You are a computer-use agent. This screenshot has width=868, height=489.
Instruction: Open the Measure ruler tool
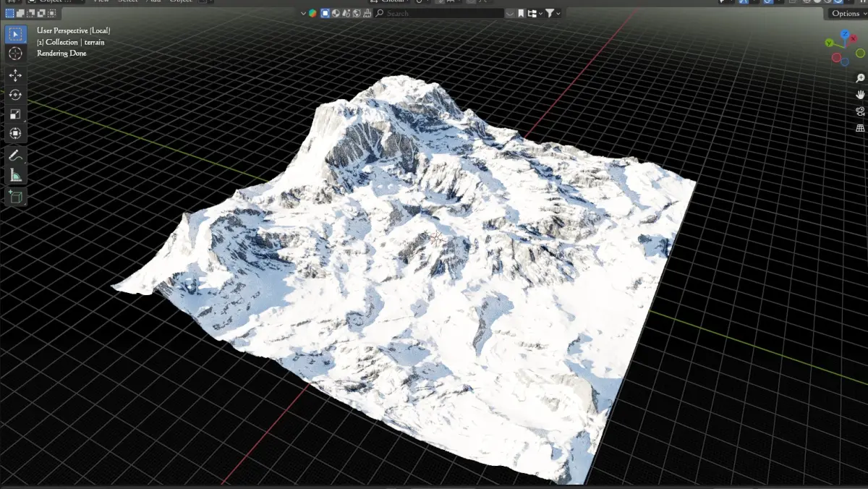(x=15, y=174)
